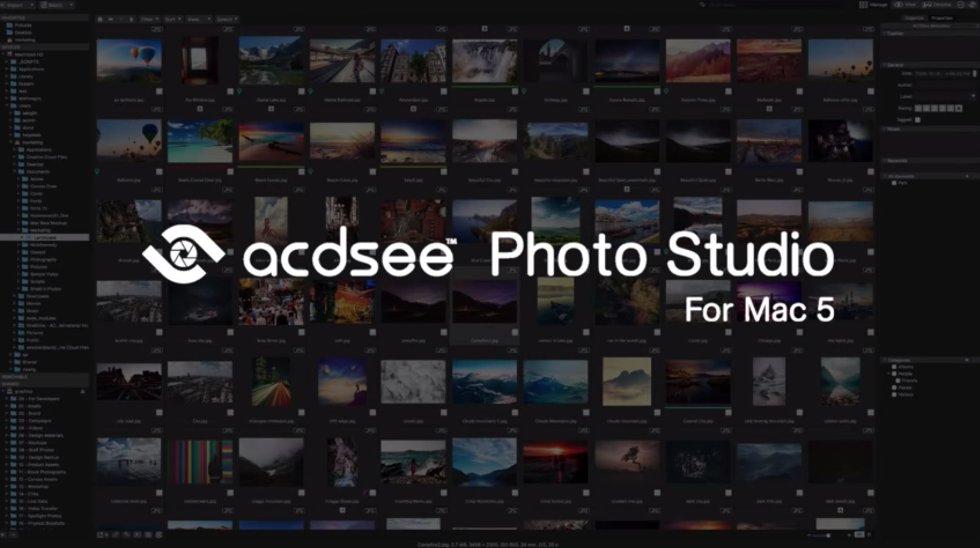Image resolution: width=980 pixels, height=548 pixels.
Task: Open the Import dropdown
Action: tap(17, 5)
